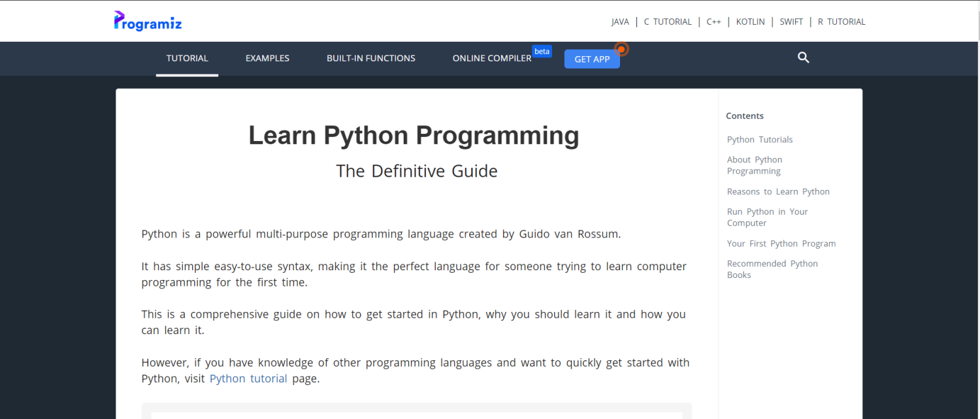
Task: Select About Python Programming in Contents
Action: (755, 164)
